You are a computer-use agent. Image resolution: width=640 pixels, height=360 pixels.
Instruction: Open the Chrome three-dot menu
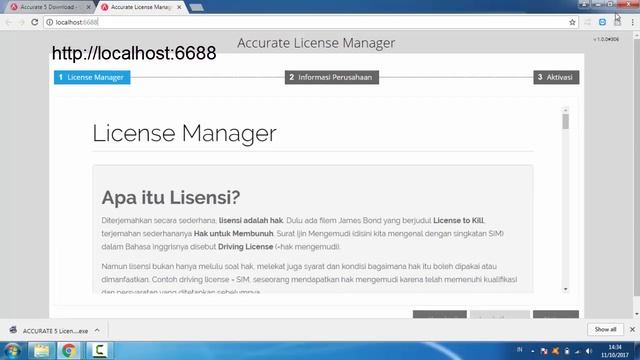coord(632,22)
